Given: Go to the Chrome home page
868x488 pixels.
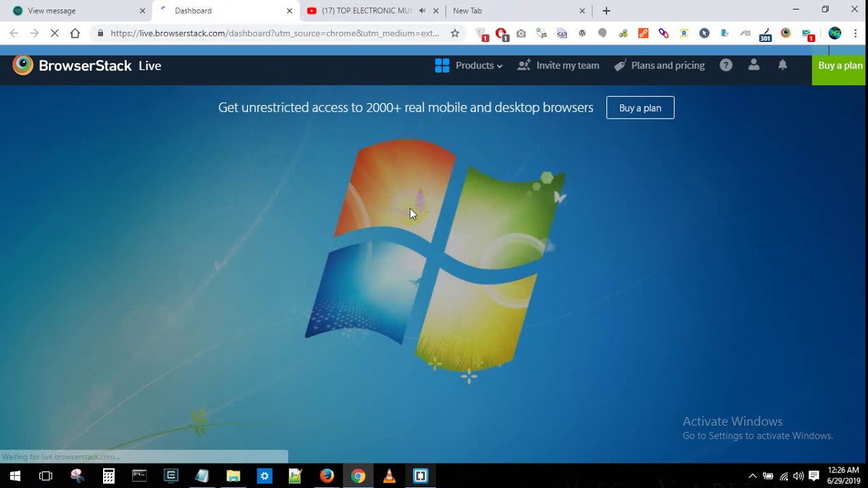Looking at the screenshot, I should coord(75,33).
